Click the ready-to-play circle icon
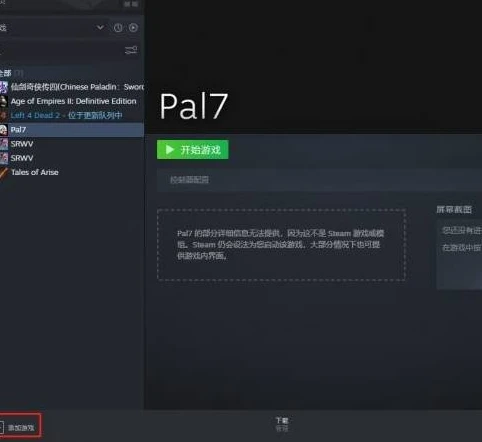 tap(133, 28)
